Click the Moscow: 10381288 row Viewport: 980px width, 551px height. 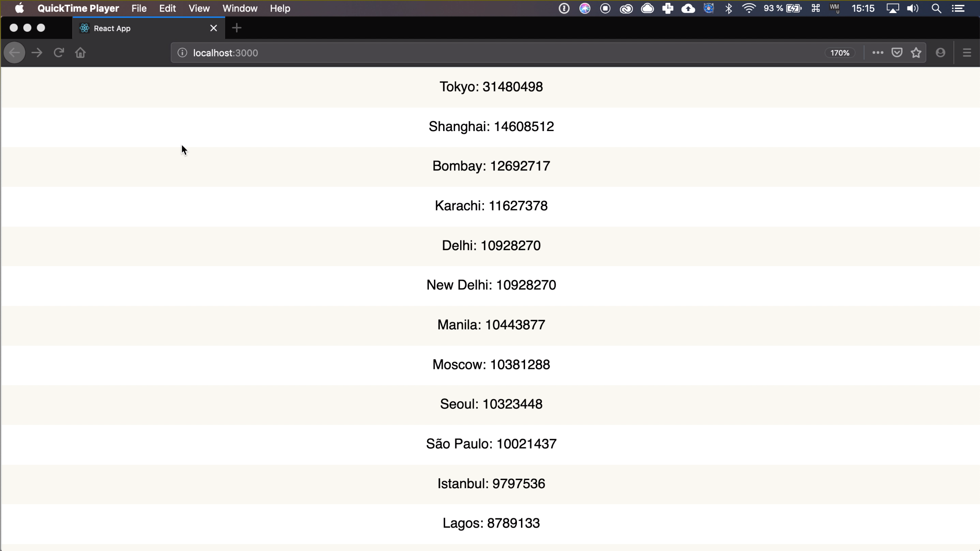[x=490, y=365]
